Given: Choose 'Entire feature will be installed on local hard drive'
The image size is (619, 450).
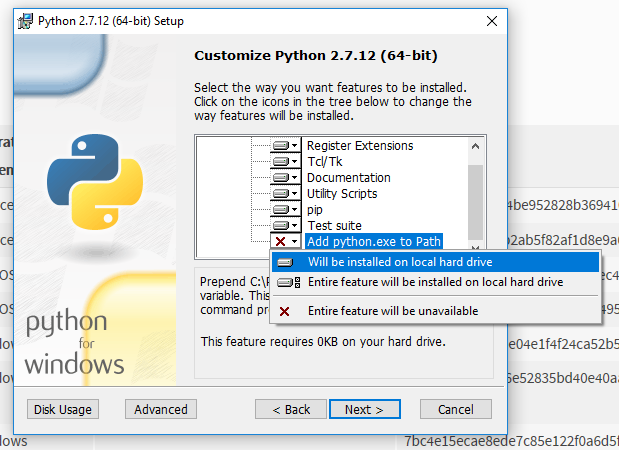Looking at the screenshot, I should point(435,282).
